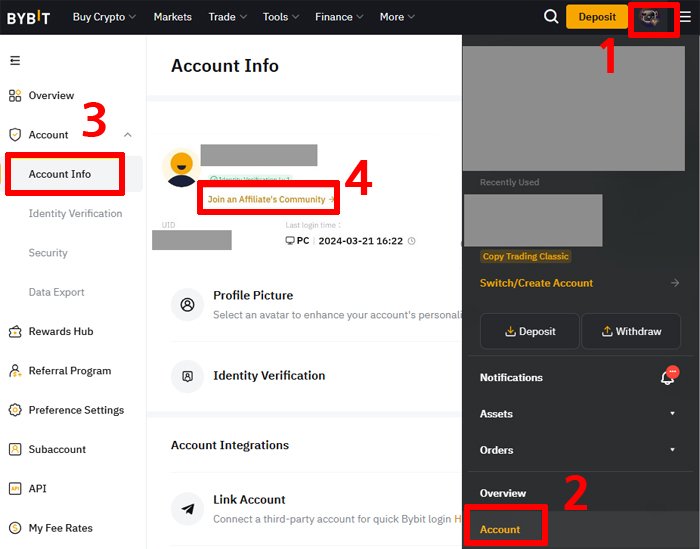Select Account in the profile panel
This screenshot has width=700, height=549.
click(x=500, y=529)
